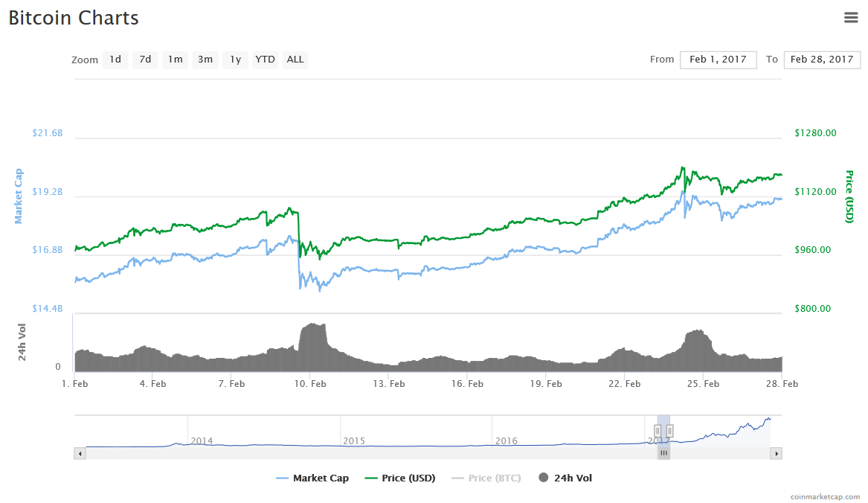Click the 16. Feb date label
The width and height of the screenshot is (868, 503).
[467, 384]
